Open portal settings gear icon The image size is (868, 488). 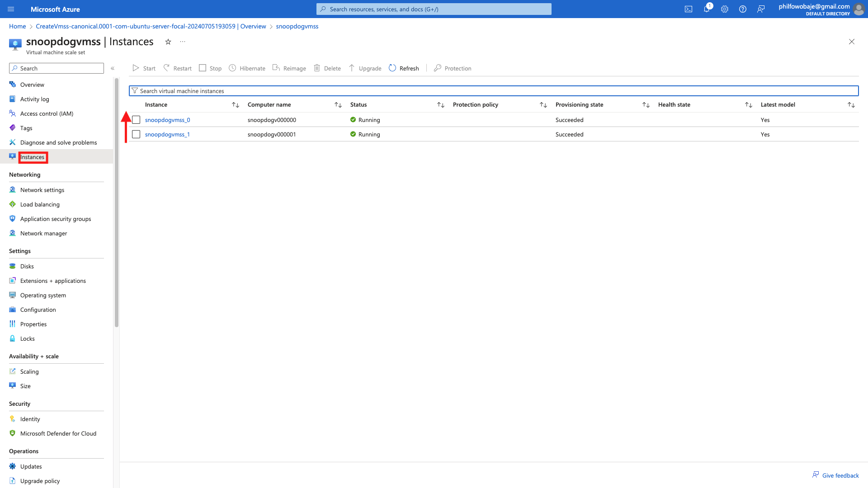(x=725, y=9)
